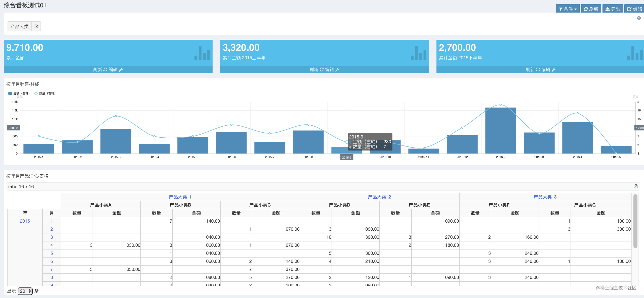Click month 1 row link
The image size is (644, 298).
(52, 221)
